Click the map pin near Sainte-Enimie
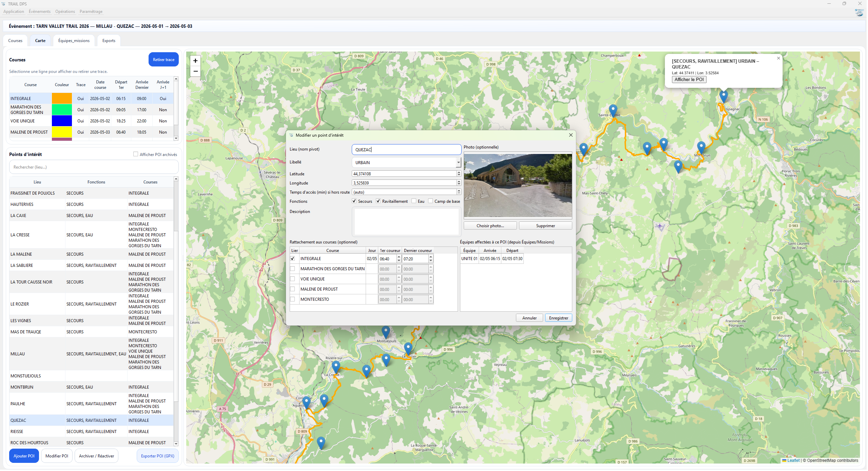 click(613, 110)
